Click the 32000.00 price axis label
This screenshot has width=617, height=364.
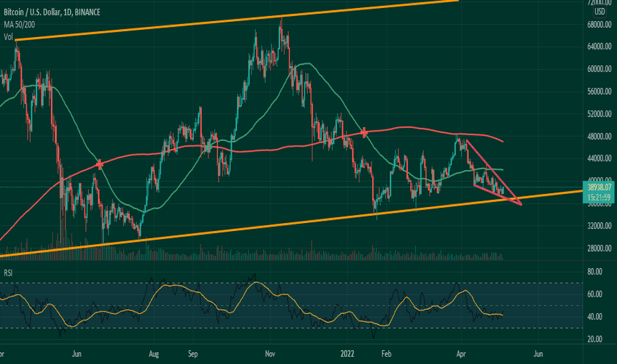[x=599, y=226]
